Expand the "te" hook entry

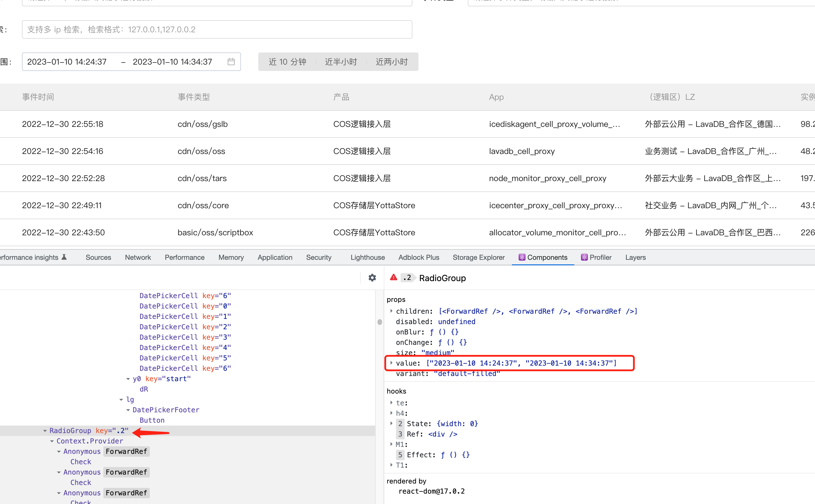point(391,403)
